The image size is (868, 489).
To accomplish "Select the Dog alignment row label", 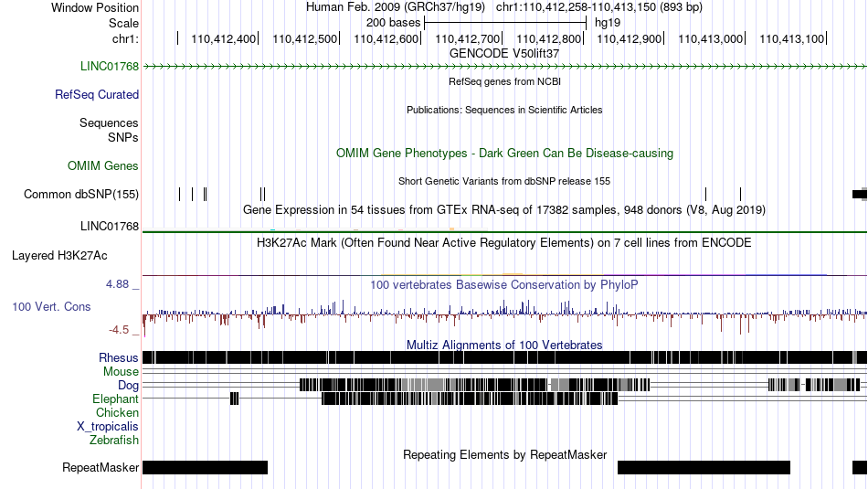I will click(128, 385).
